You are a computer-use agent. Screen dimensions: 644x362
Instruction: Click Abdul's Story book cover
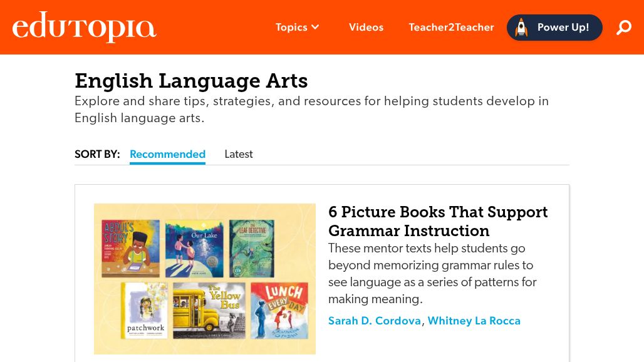pyautogui.click(x=130, y=248)
